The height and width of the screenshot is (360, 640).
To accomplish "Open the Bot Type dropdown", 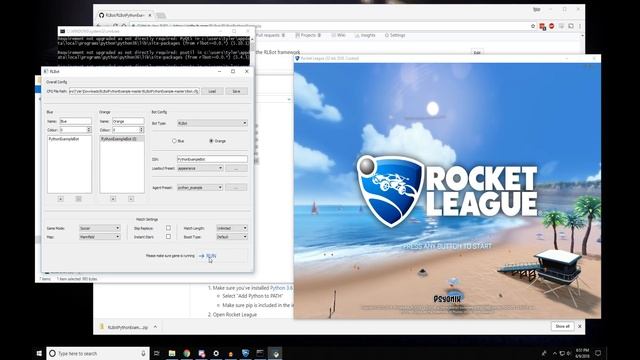I will click(x=212, y=123).
